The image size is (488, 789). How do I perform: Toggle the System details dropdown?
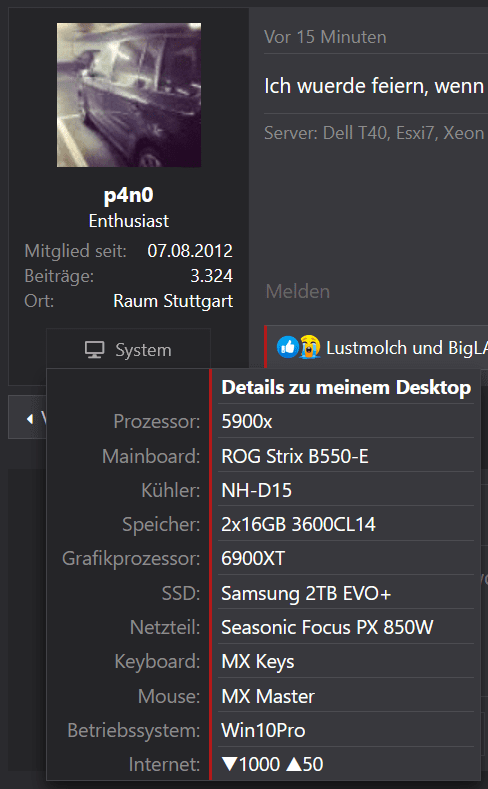coord(128,349)
